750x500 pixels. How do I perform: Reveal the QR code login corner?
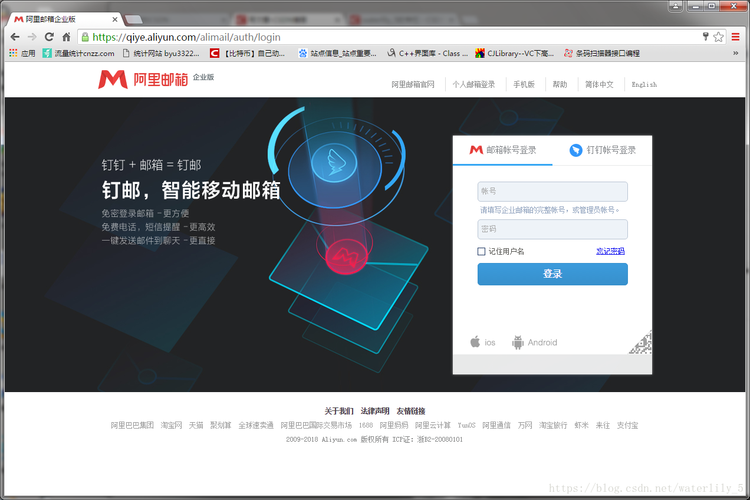point(641,343)
